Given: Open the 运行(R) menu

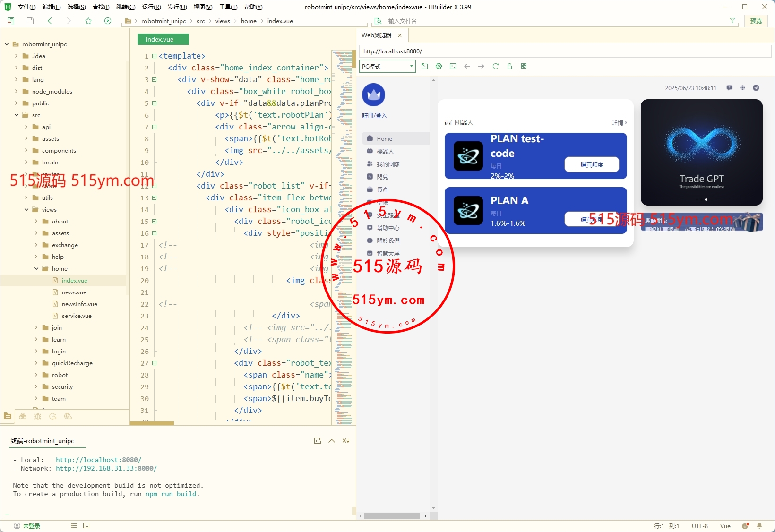Looking at the screenshot, I should click(x=151, y=7).
